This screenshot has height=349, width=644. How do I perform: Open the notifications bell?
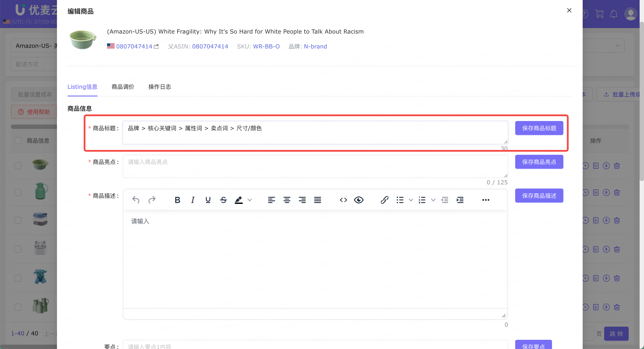pos(614,14)
